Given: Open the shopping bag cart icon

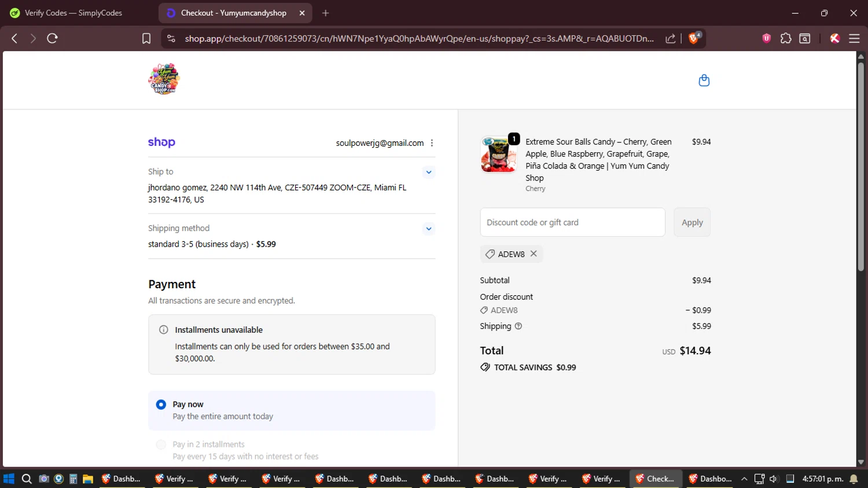Looking at the screenshot, I should coord(704,80).
